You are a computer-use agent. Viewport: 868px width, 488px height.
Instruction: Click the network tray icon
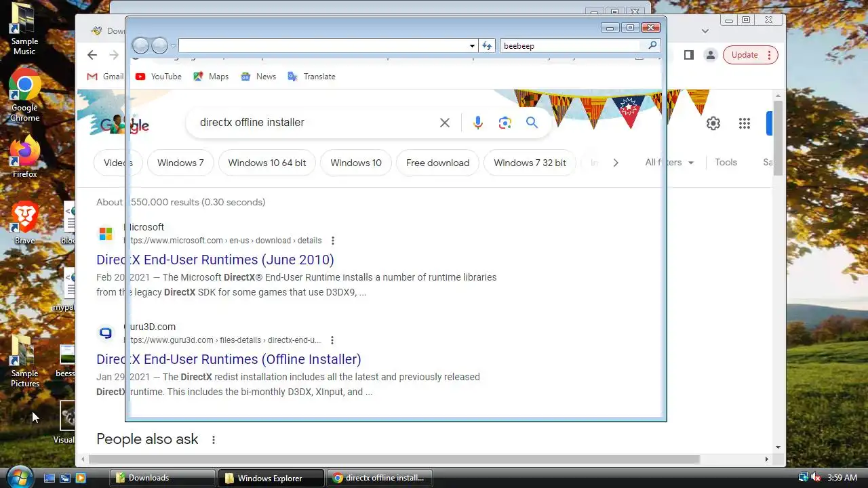[x=804, y=478]
